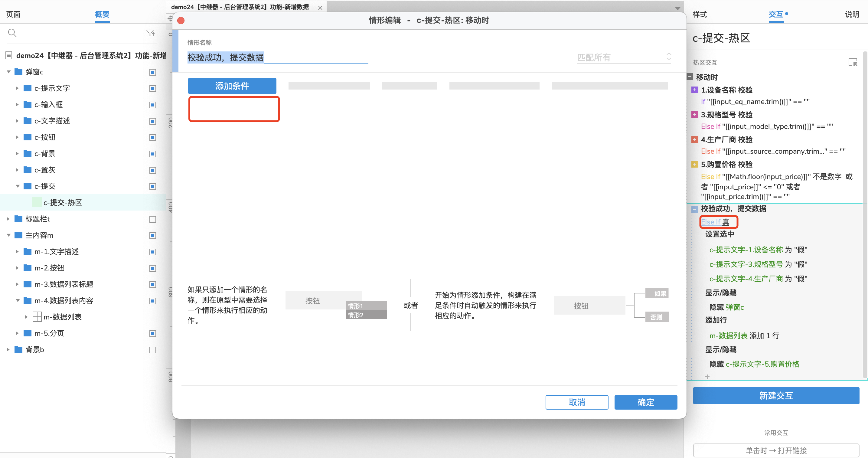Viewport: 868px width, 458px height.
Task: Toggle visibility of c-背景
Action: pyautogui.click(x=153, y=154)
